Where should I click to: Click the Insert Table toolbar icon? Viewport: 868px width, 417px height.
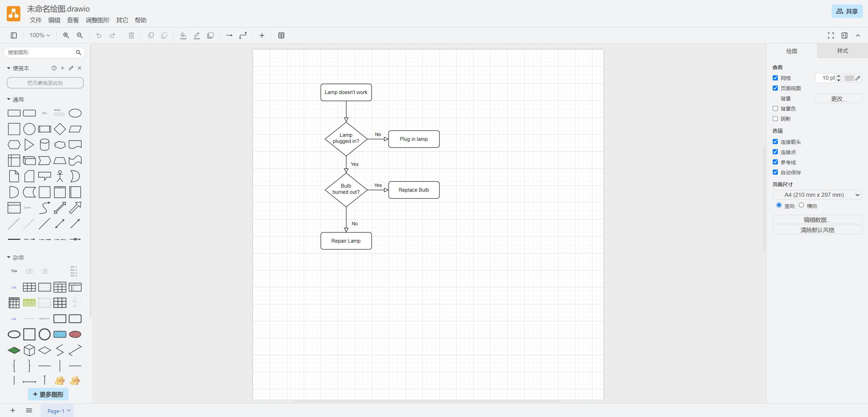[x=281, y=35]
